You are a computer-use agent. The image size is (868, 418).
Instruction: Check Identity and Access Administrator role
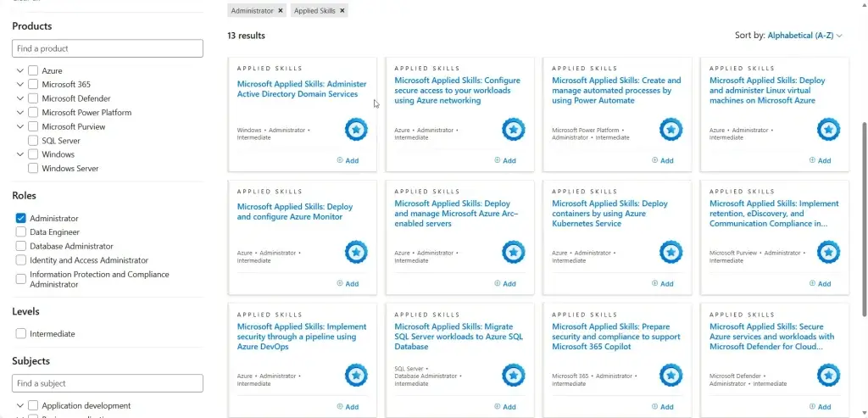(x=21, y=260)
